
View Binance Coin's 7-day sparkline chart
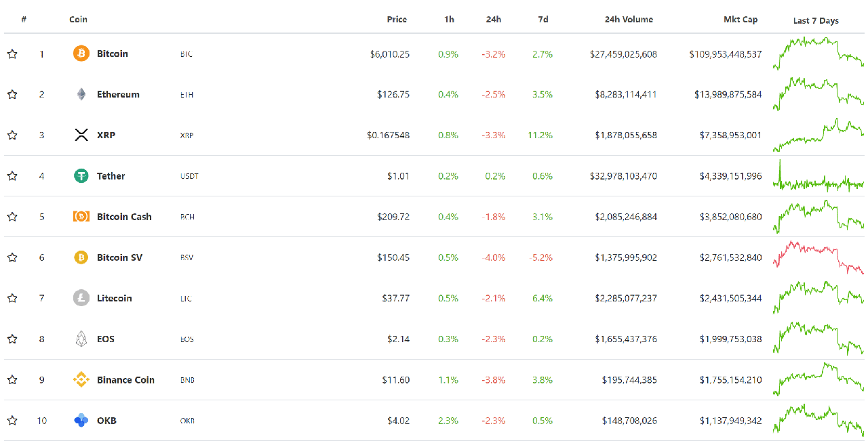click(818, 378)
